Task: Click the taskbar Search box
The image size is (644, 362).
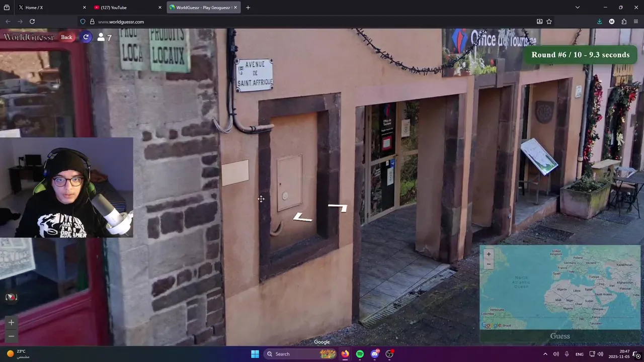Action: tap(301, 354)
